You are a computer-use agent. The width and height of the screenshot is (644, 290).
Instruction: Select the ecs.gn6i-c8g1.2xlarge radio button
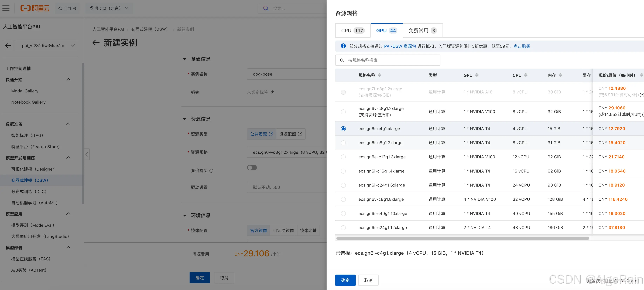click(x=343, y=143)
